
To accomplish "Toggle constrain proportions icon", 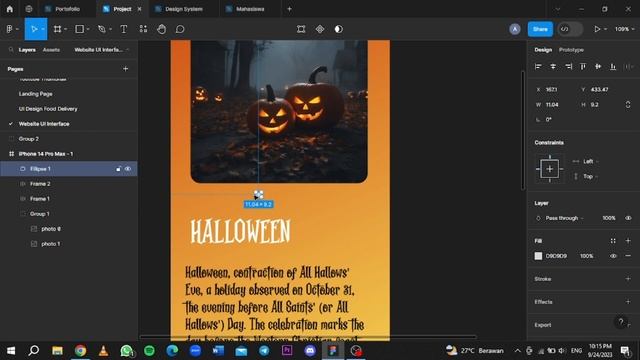I will click(628, 104).
